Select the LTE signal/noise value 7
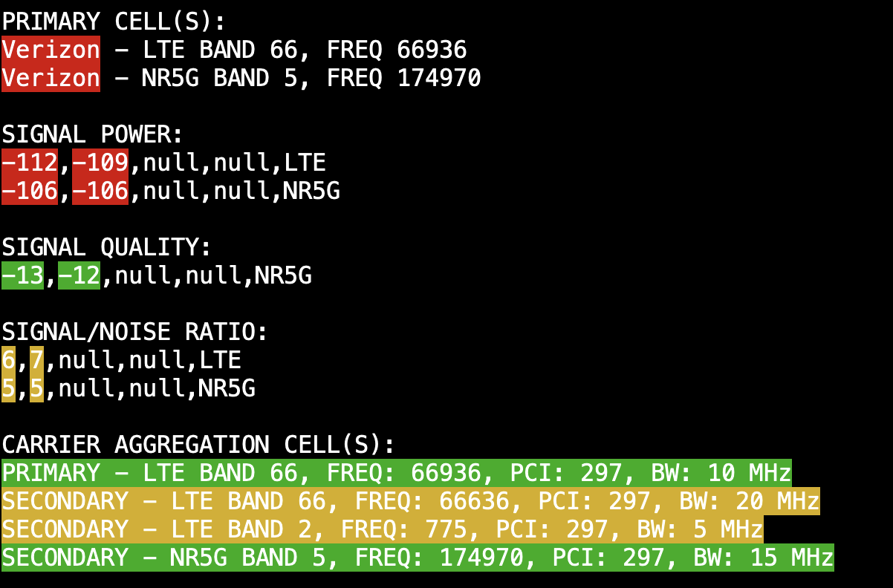The height and width of the screenshot is (588, 893). pyautogui.click(x=36, y=360)
